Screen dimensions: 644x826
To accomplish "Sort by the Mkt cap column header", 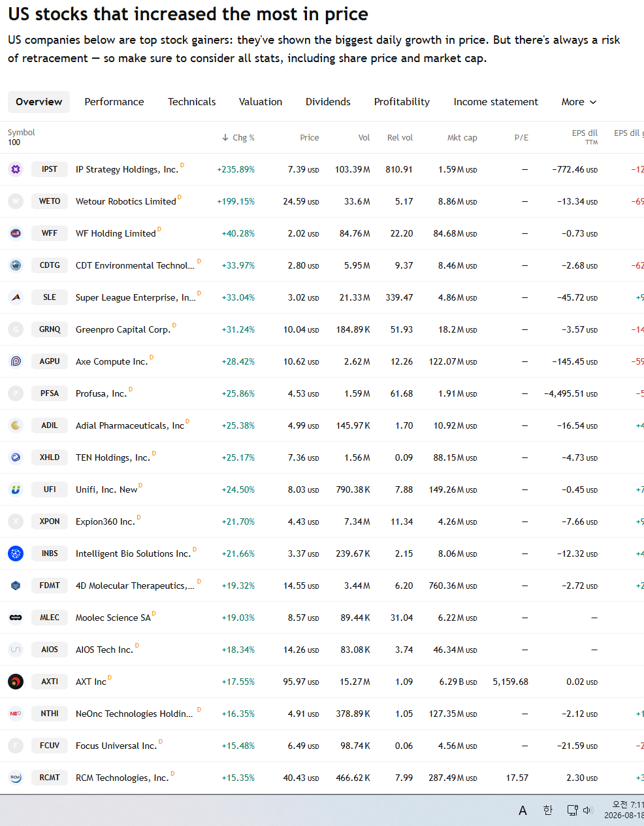I will point(462,137).
